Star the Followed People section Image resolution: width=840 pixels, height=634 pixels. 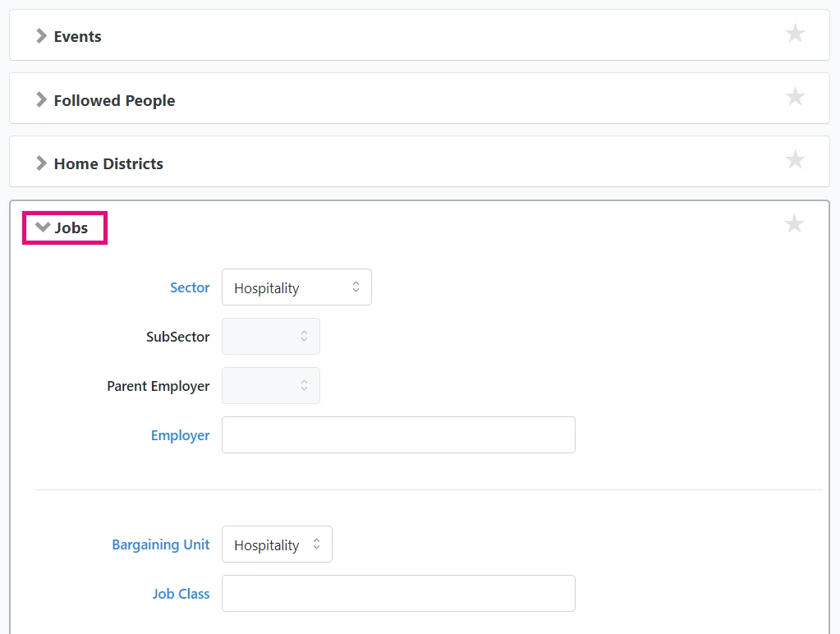tap(795, 96)
